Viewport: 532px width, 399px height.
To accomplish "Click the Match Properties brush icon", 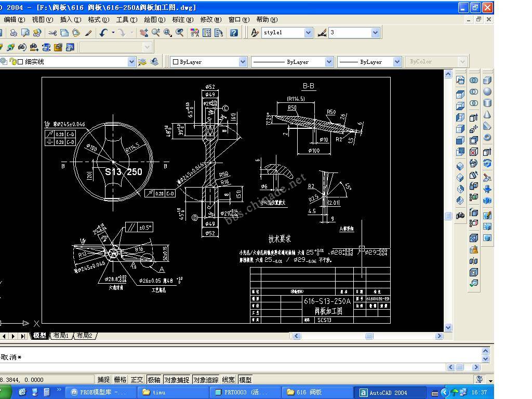I will (88, 33).
